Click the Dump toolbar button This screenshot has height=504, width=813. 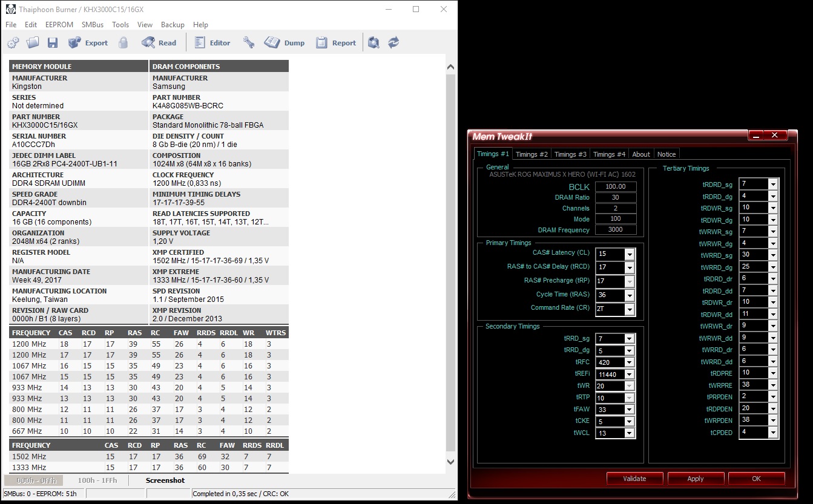[285, 42]
